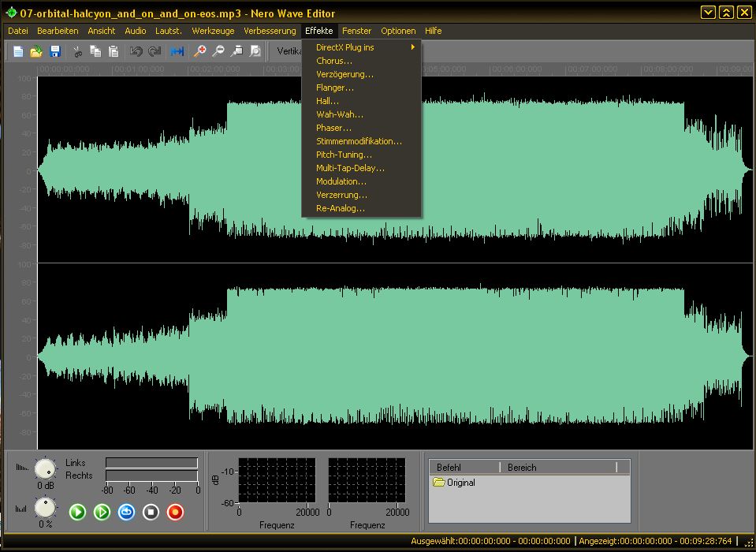Click the Paste clipboard icon
756x552 pixels.
[x=114, y=52]
